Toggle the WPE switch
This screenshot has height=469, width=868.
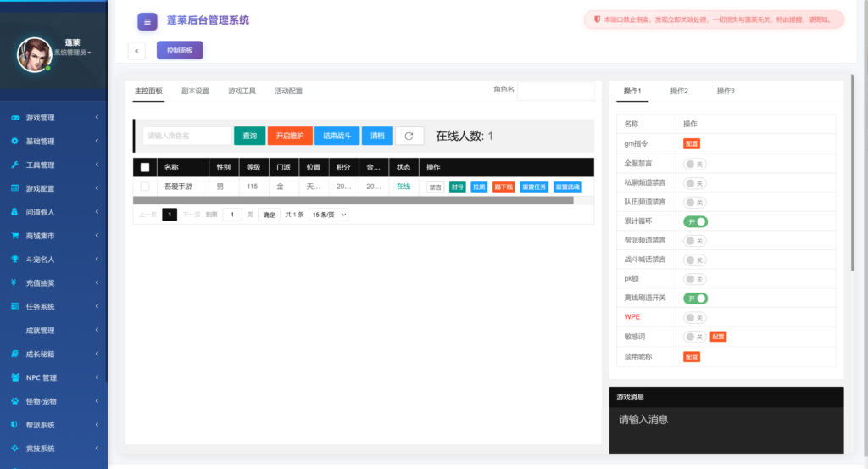click(695, 318)
